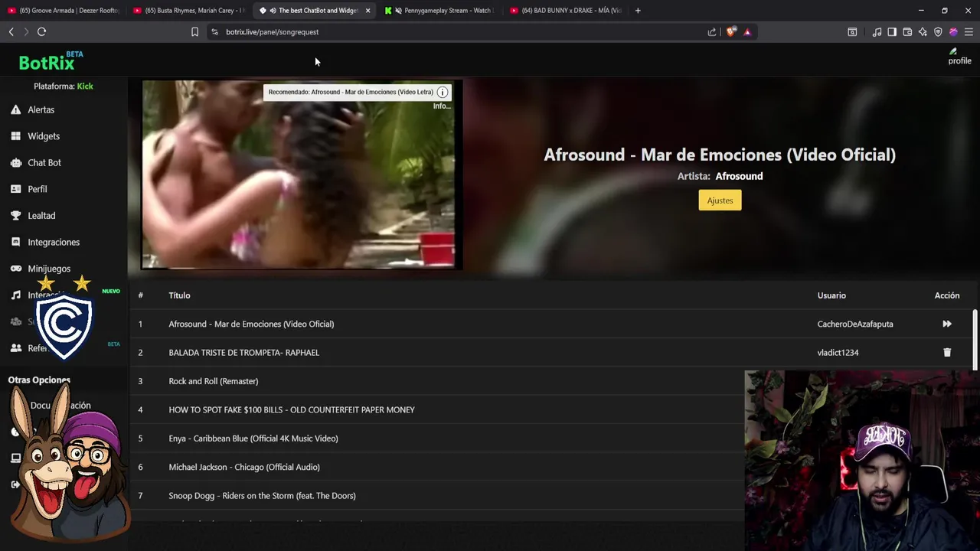Click the song video thumbnail player
The height and width of the screenshot is (551, 980).
pyautogui.click(x=302, y=174)
